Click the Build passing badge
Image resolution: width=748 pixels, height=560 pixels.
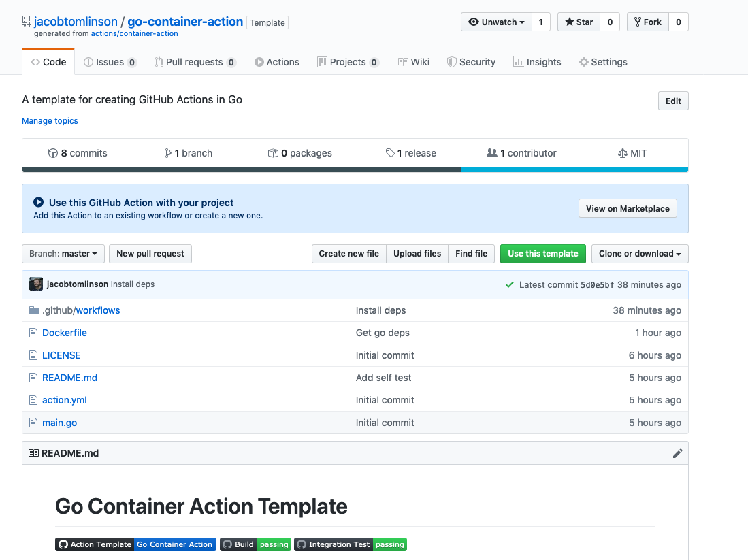(x=255, y=544)
